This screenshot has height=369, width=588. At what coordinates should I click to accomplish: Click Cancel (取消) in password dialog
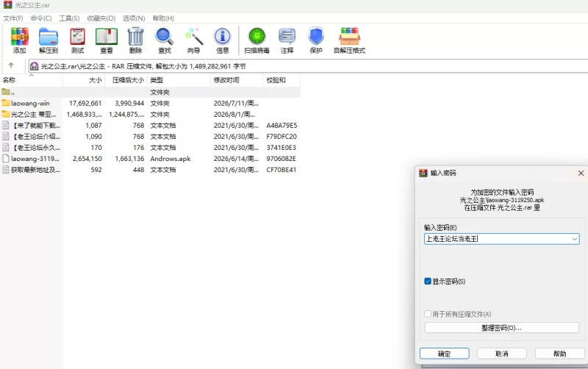[502, 354]
